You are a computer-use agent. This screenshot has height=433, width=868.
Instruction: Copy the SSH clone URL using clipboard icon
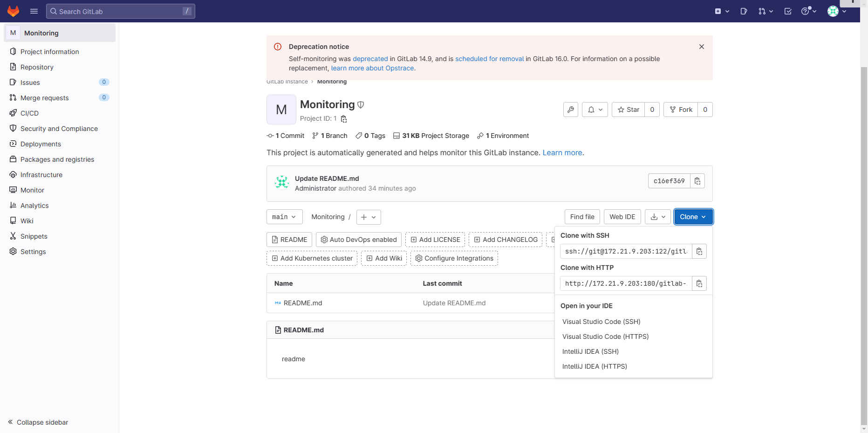tap(699, 251)
